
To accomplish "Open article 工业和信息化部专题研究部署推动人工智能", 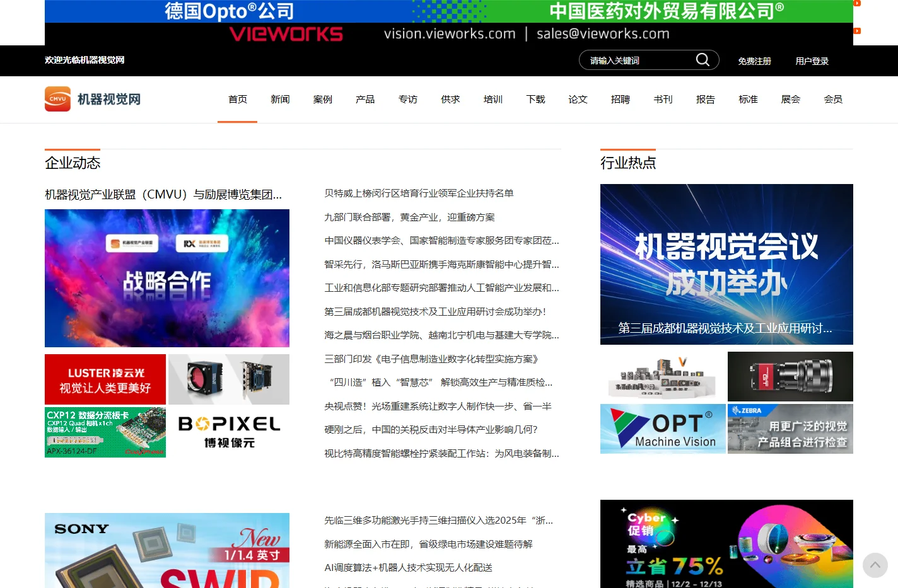I will pyautogui.click(x=441, y=288).
